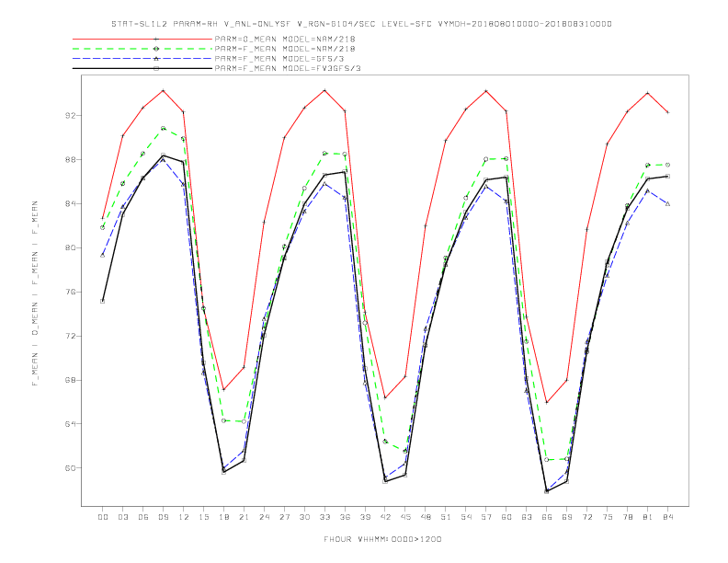This screenshot has height=563, width=728.
Task: Click x-axis forecast hour label 72
Action: point(586,517)
